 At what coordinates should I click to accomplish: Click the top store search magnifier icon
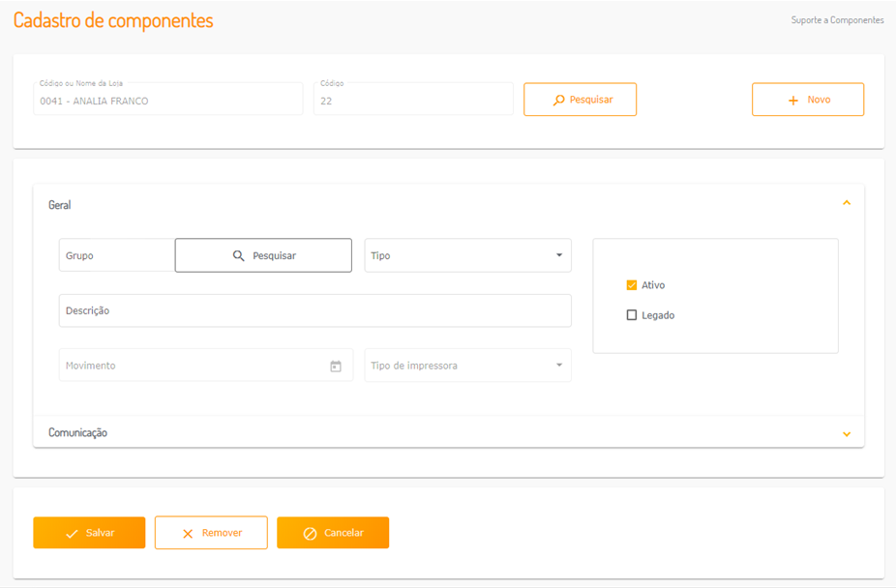[558, 100]
